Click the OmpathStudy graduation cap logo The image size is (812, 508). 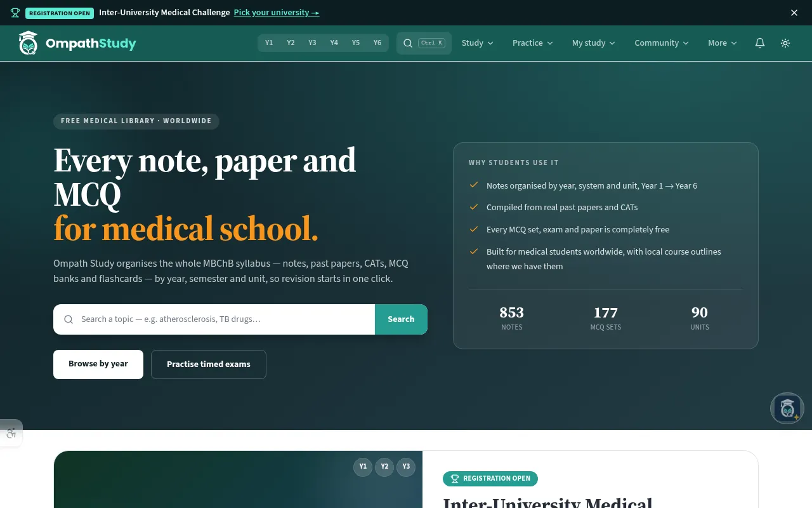tap(28, 43)
